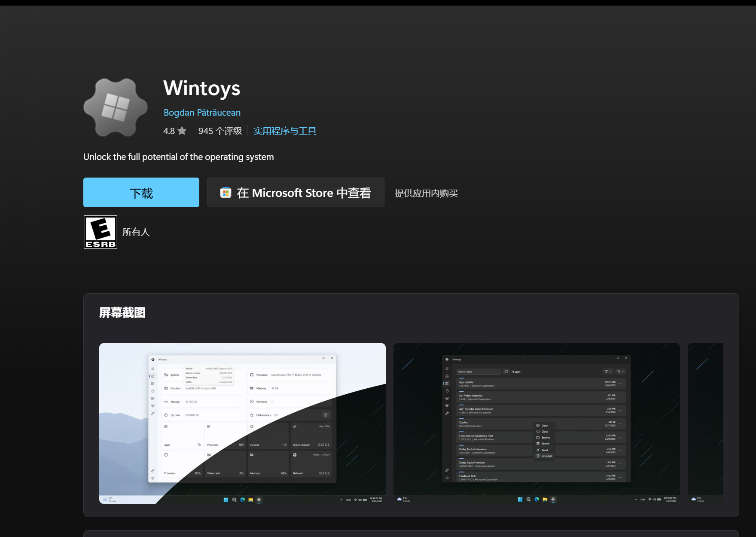Click the Search apps input field

point(478,371)
